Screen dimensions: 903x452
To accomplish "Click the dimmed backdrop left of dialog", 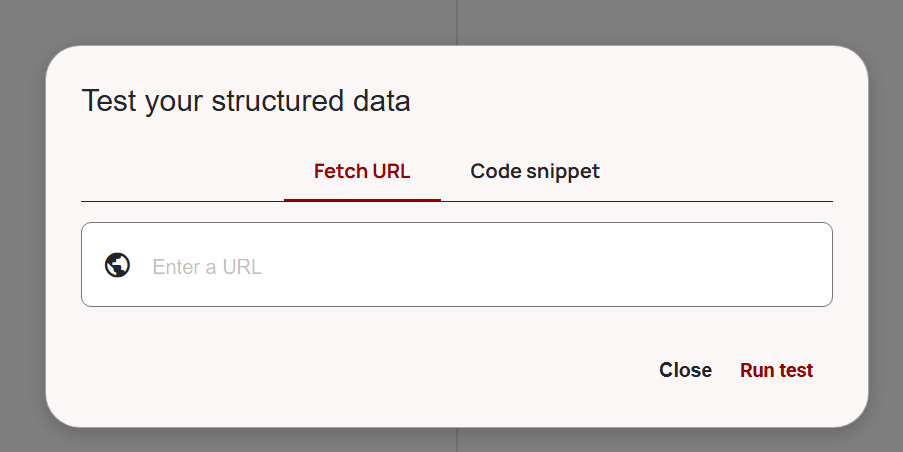I will point(21,230).
